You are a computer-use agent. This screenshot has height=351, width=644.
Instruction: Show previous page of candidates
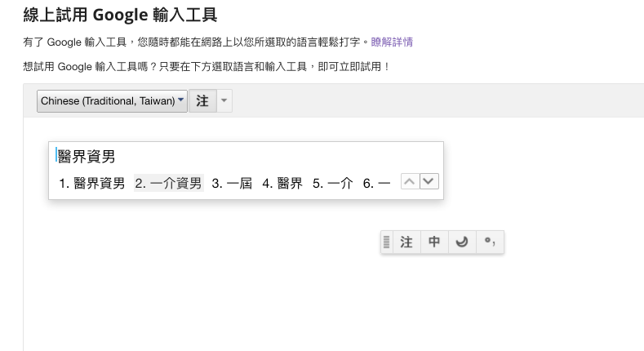click(x=410, y=182)
